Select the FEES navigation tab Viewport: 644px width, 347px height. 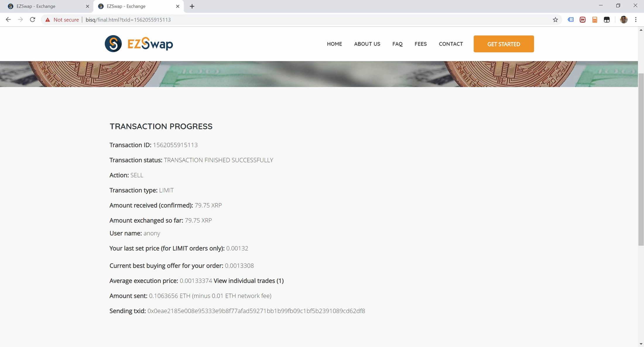click(420, 44)
